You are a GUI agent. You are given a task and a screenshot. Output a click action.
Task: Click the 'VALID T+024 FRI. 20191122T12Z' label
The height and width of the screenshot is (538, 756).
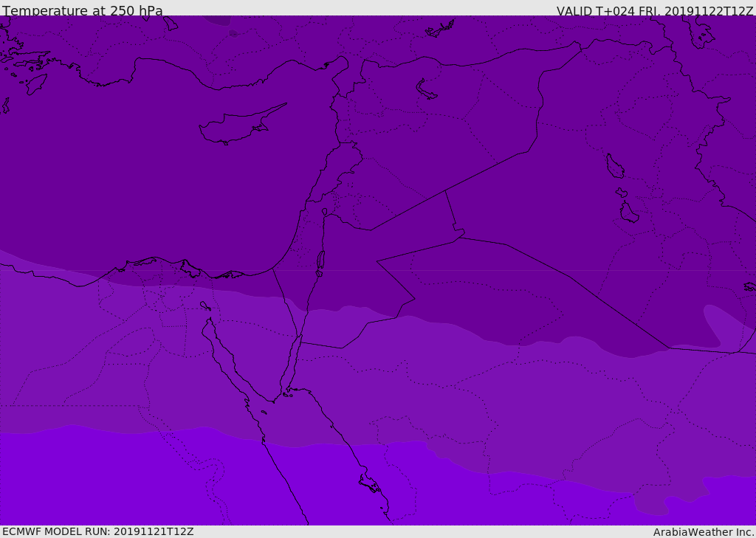point(655,11)
